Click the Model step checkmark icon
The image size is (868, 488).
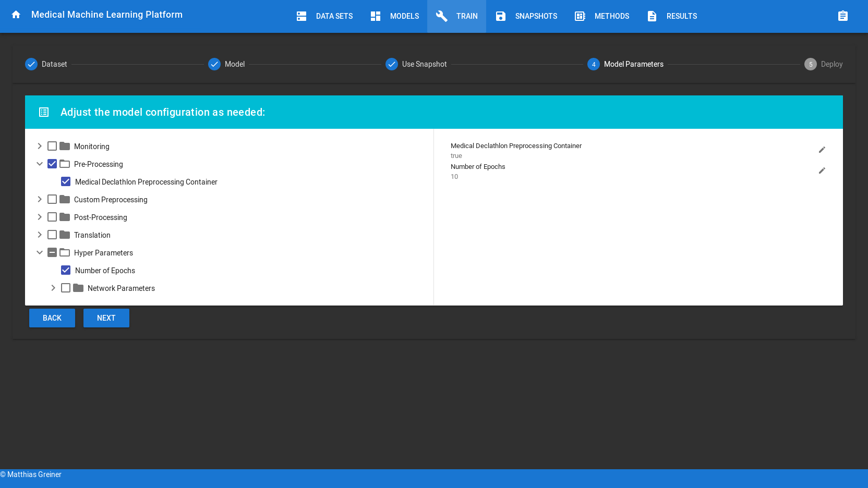tap(214, 64)
